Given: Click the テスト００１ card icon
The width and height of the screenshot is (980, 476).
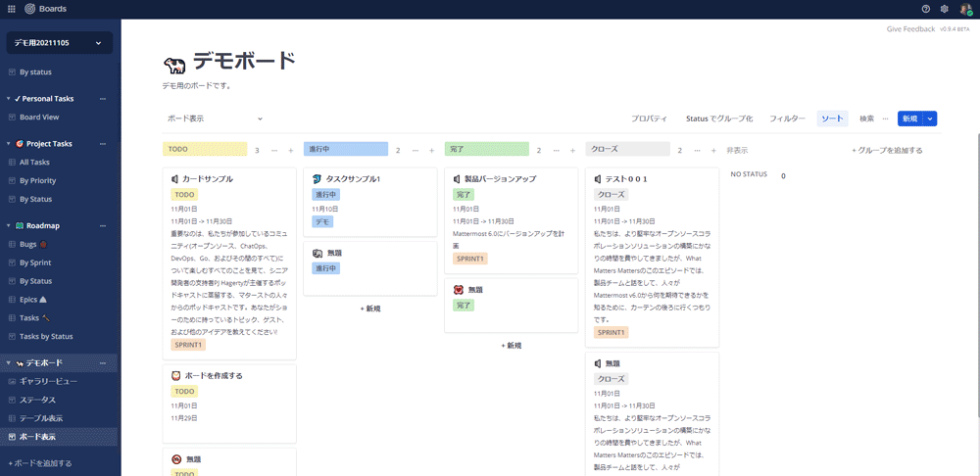Looking at the screenshot, I should (x=599, y=178).
